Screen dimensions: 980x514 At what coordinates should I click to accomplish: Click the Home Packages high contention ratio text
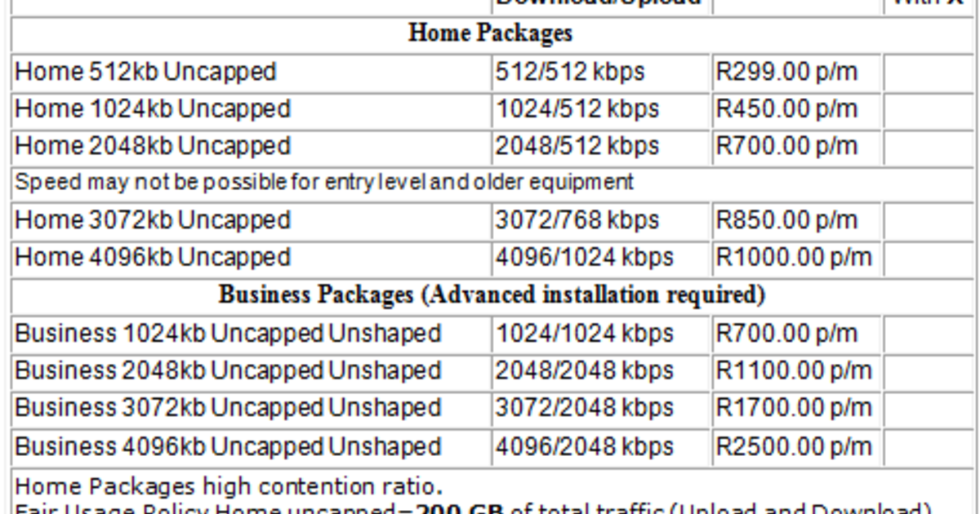point(229,487)
